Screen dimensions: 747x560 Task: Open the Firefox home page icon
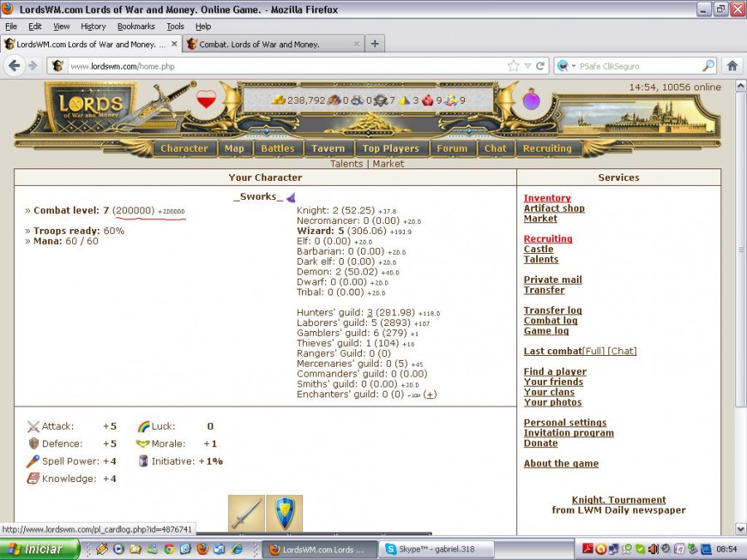tap(732, 66)
